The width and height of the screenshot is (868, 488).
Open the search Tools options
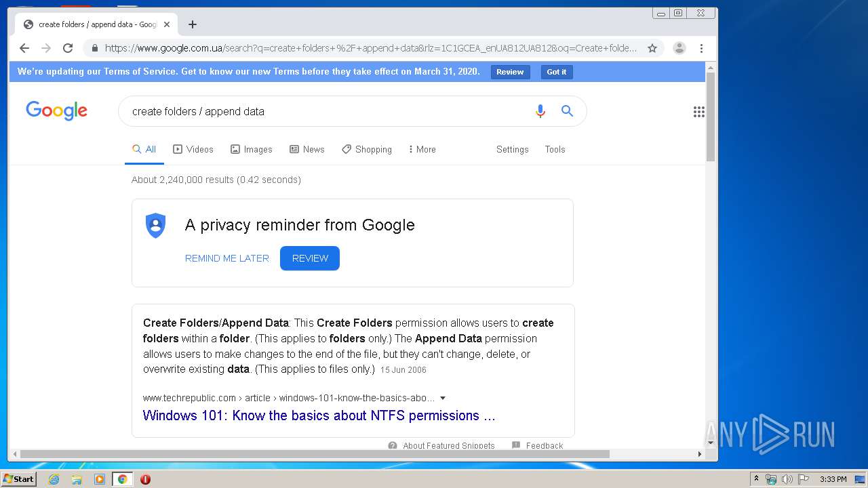coord(555,149)
